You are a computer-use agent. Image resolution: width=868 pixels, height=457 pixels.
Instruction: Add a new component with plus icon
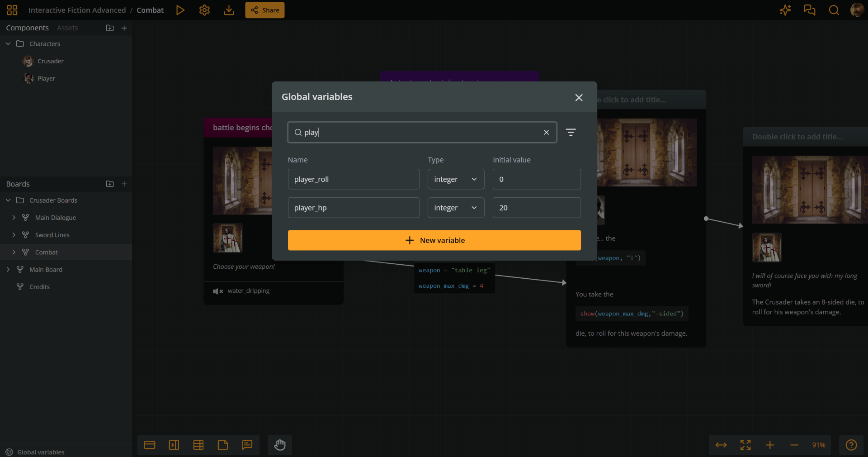point(124,28)
